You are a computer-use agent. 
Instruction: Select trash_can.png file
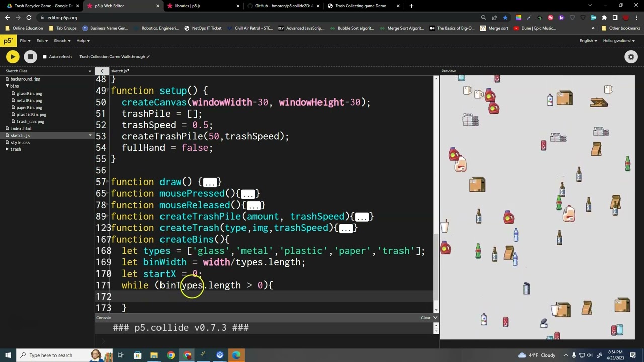pos(30,122)
